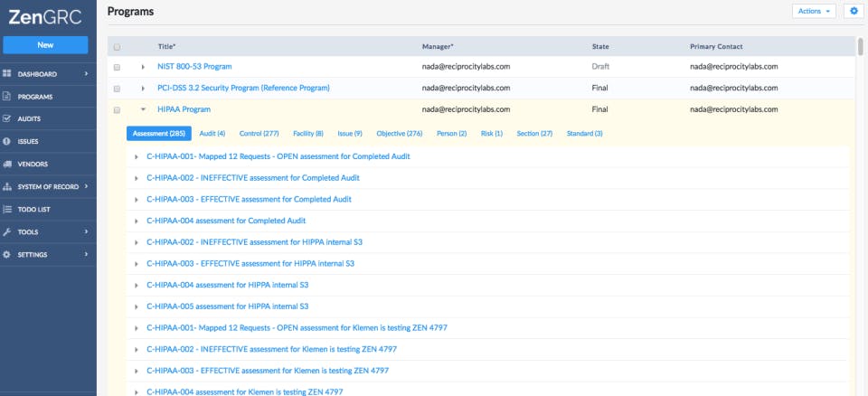This screenshot has height=396, width=868.
Task: Switch to the Standard (3) tab
Action: 585,134
